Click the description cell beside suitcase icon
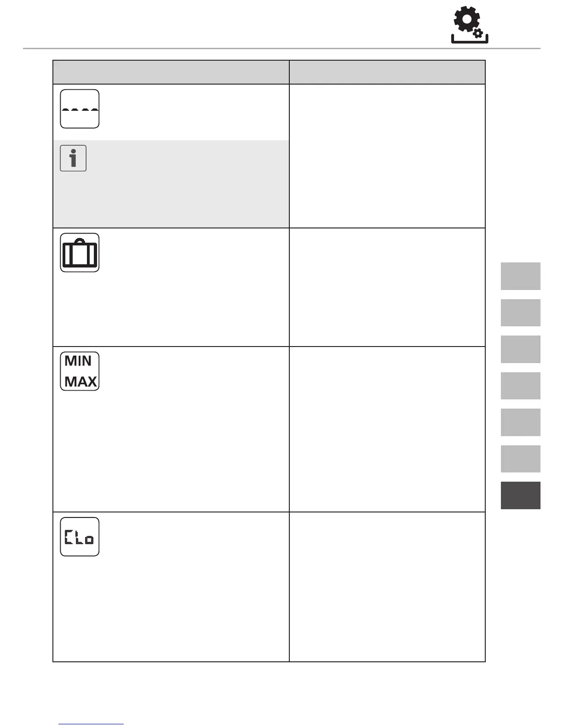The width and height of the screenshot is (563, 728). pos(387,287)
